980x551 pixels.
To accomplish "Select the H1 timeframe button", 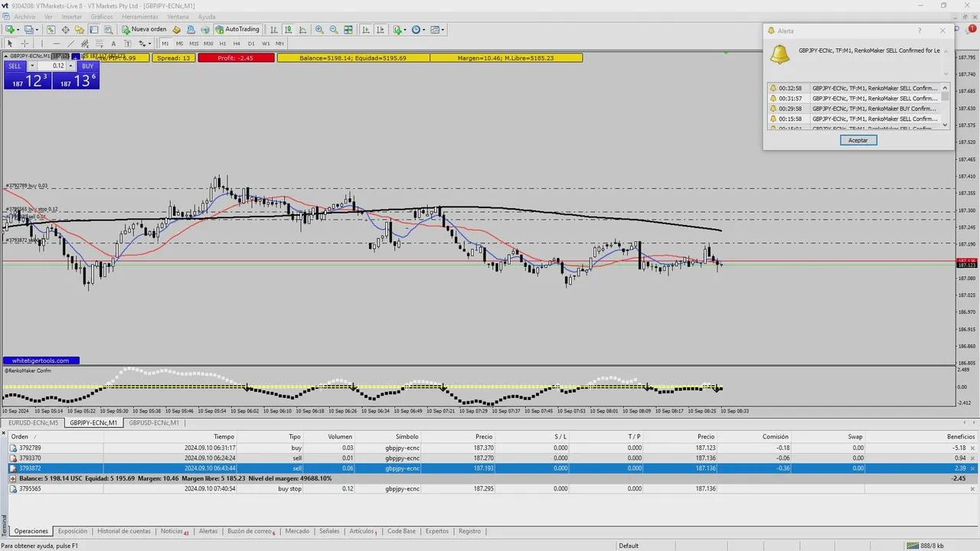I will tap(223, 44).
